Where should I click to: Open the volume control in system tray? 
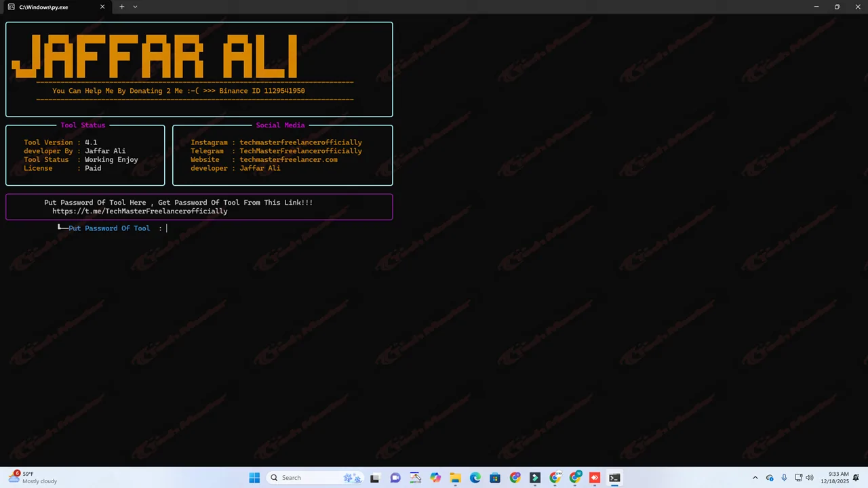pos(810,478)
